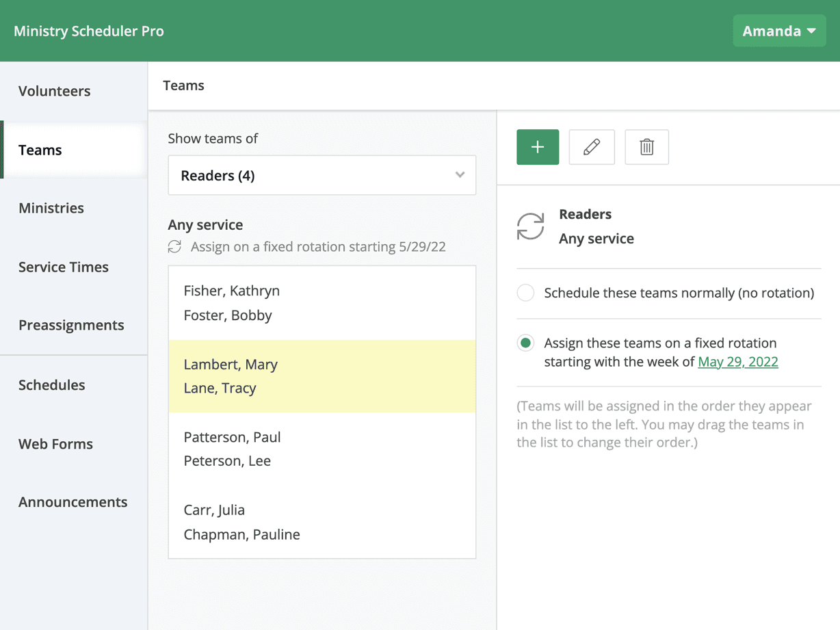
Task: Open Service Times in the sidebar
Action: pyautogui.click(x=74, y=267)
